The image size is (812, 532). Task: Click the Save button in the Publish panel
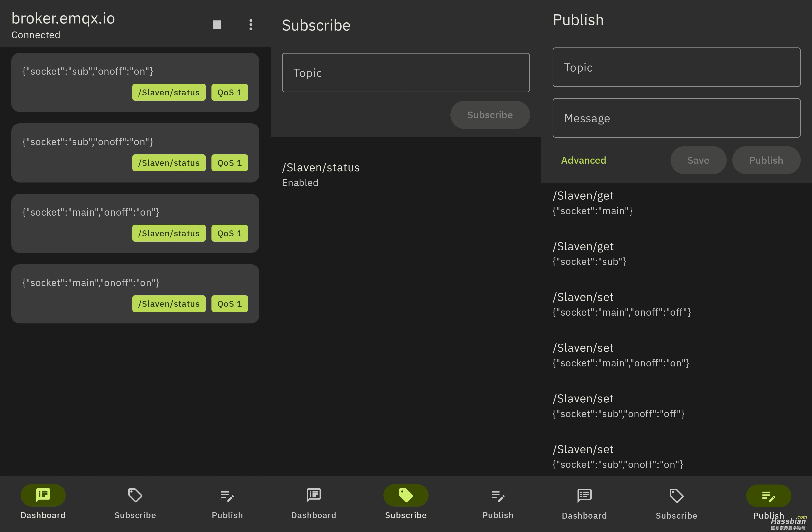pyautogui.click(x=698, y=160)
